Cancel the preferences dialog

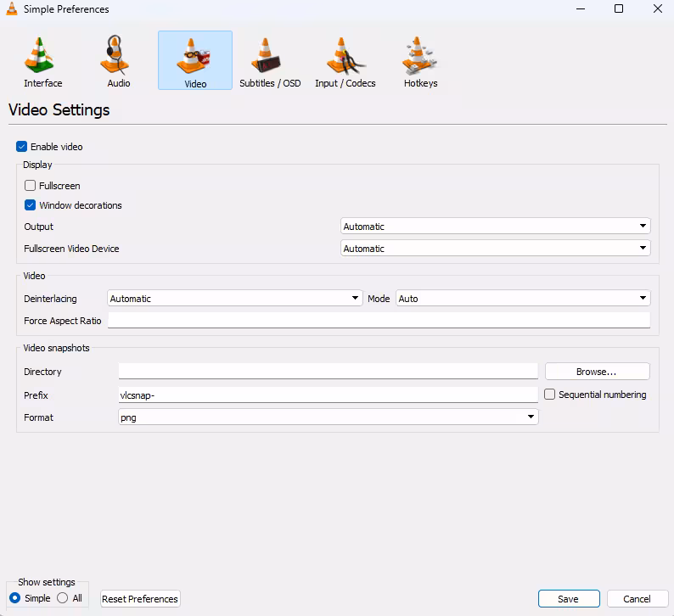pos(637,599)
